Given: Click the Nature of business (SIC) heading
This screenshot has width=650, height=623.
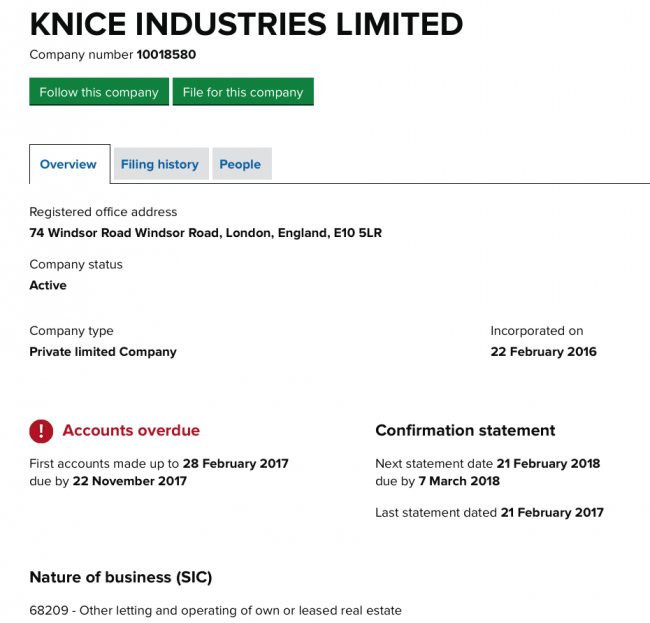Looking at the screenshot, I should (121, 577).
